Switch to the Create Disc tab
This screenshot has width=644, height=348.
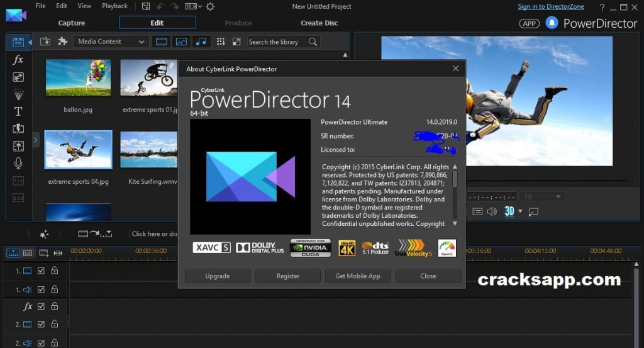point(319,23)
